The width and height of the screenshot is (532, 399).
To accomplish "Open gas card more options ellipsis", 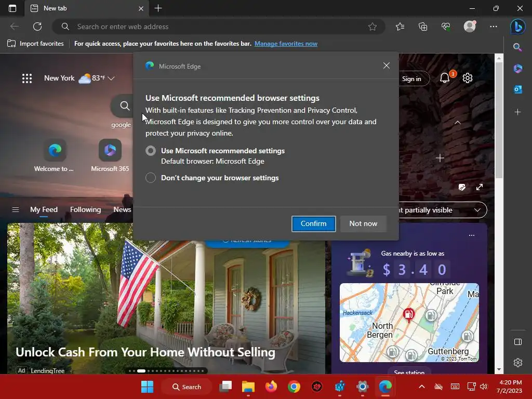I will pyautogui.click(x=472, y=235).
